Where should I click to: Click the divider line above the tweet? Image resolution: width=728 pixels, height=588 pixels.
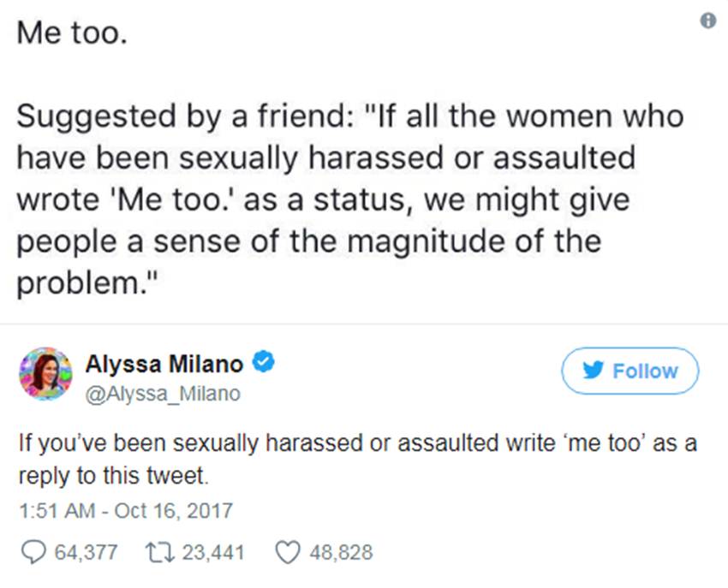(x=364, y=324)
